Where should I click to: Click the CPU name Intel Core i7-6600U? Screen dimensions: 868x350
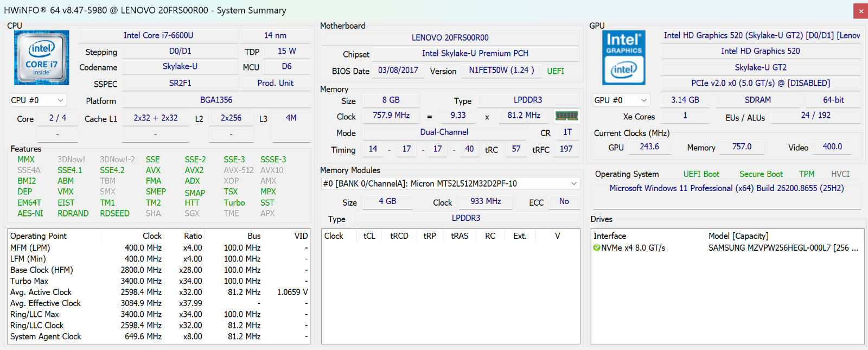pos(158,35)
